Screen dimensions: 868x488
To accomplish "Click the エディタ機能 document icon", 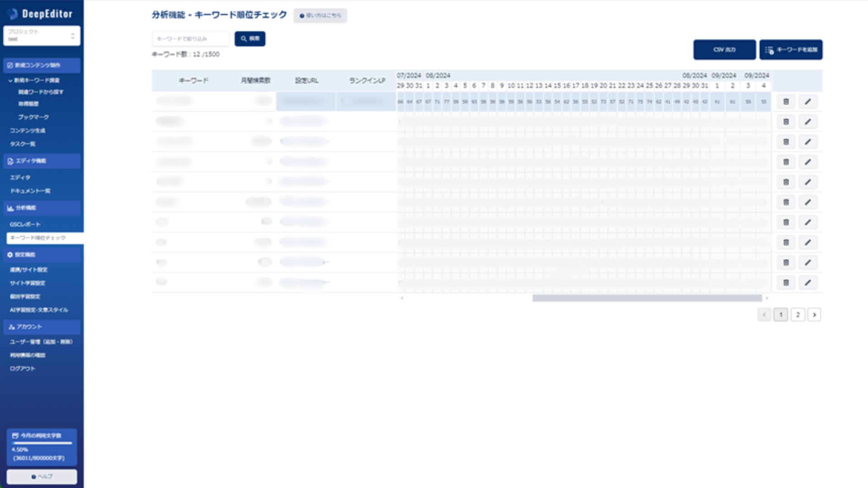I will point(10,161).
